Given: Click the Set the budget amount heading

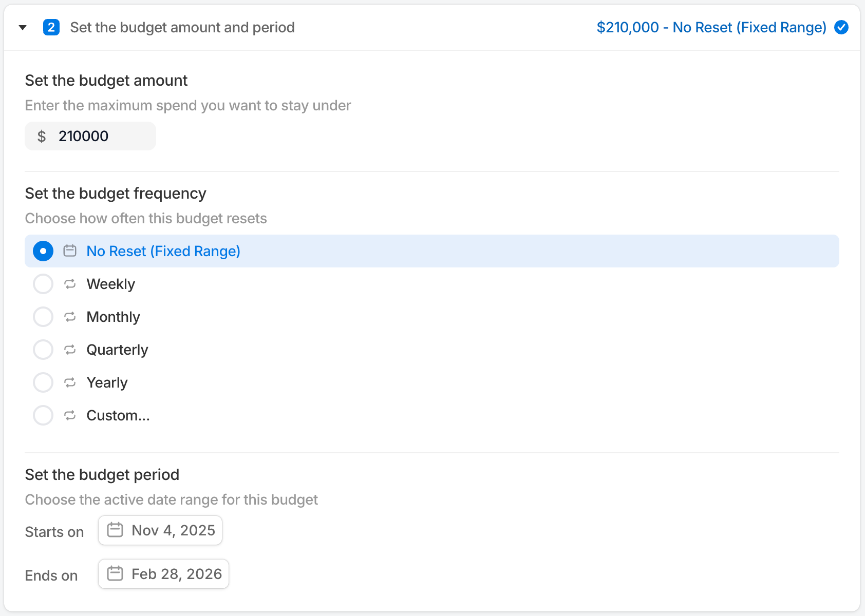Looking at the screenshot, I should pyautogui.click(x=106, y=80).
